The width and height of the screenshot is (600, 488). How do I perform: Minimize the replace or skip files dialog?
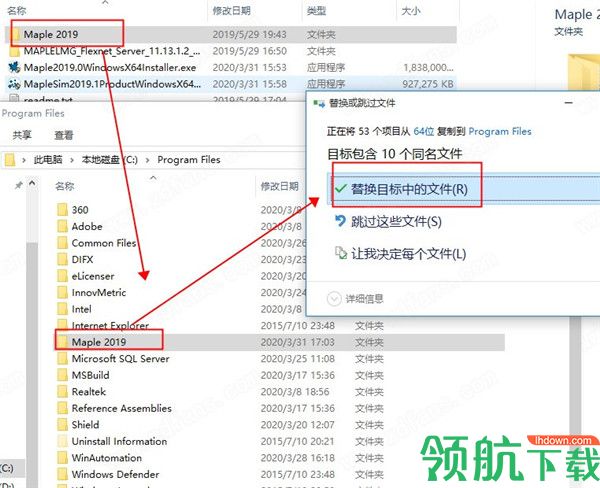569,103
